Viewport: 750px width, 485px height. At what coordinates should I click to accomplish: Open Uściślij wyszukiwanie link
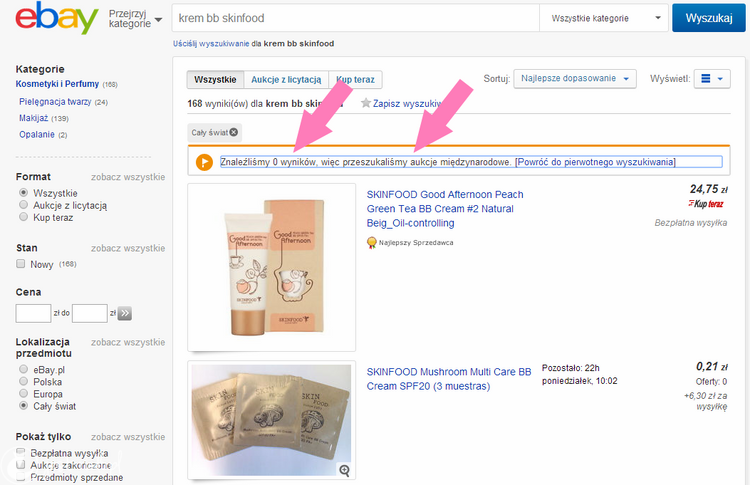point(211,44)
